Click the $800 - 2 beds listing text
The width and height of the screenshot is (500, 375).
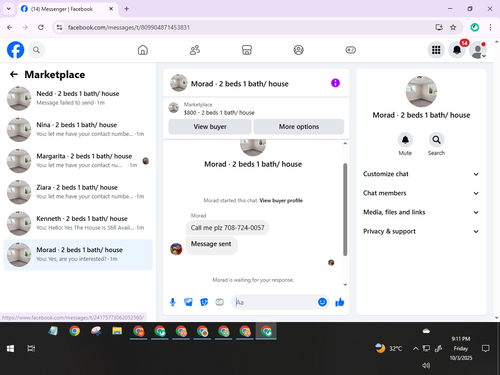click(219, 113)
